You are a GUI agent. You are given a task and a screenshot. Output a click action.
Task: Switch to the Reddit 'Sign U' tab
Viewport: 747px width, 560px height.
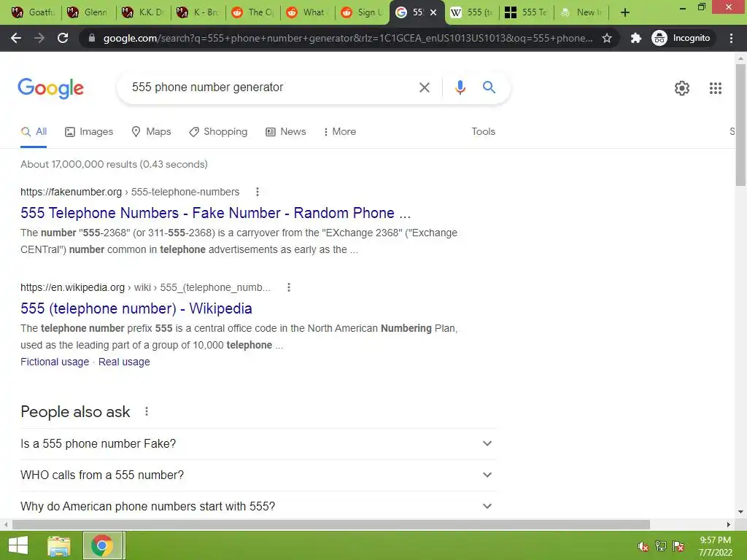362,12
